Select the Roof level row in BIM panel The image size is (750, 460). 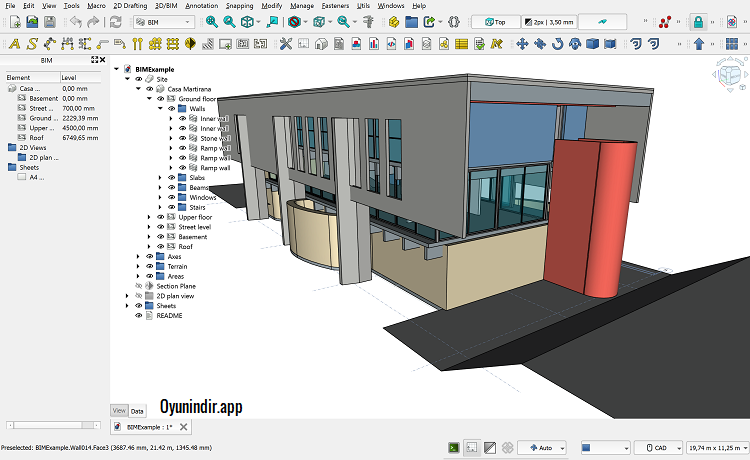53,138
